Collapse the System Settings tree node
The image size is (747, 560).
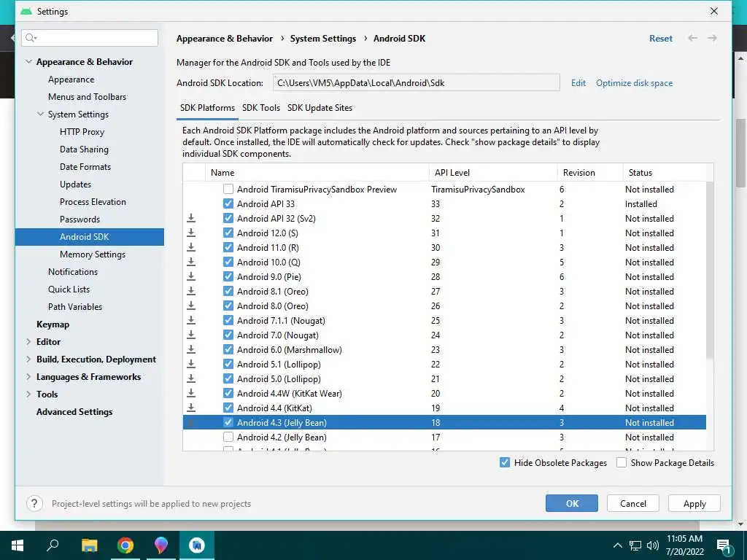[x=41, y=114]
